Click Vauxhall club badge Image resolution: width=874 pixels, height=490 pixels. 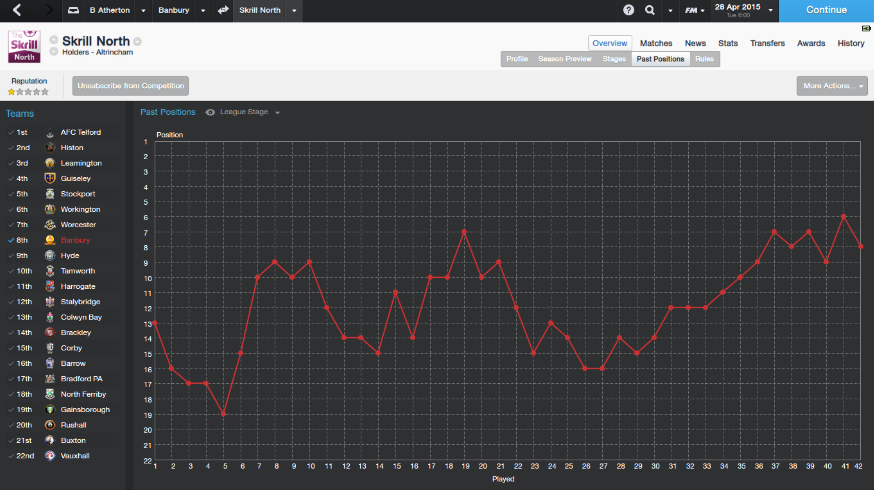click(50, 456)
